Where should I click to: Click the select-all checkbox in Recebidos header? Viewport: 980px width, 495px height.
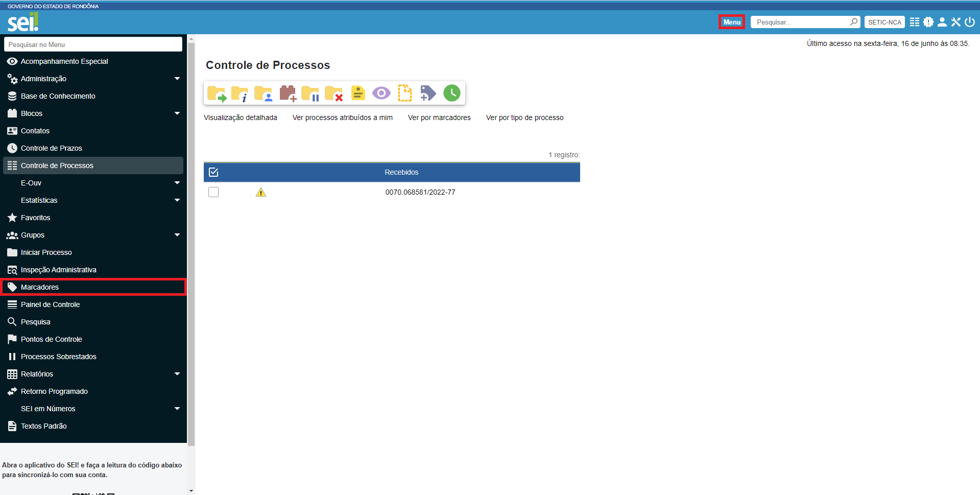pos(213,172)
